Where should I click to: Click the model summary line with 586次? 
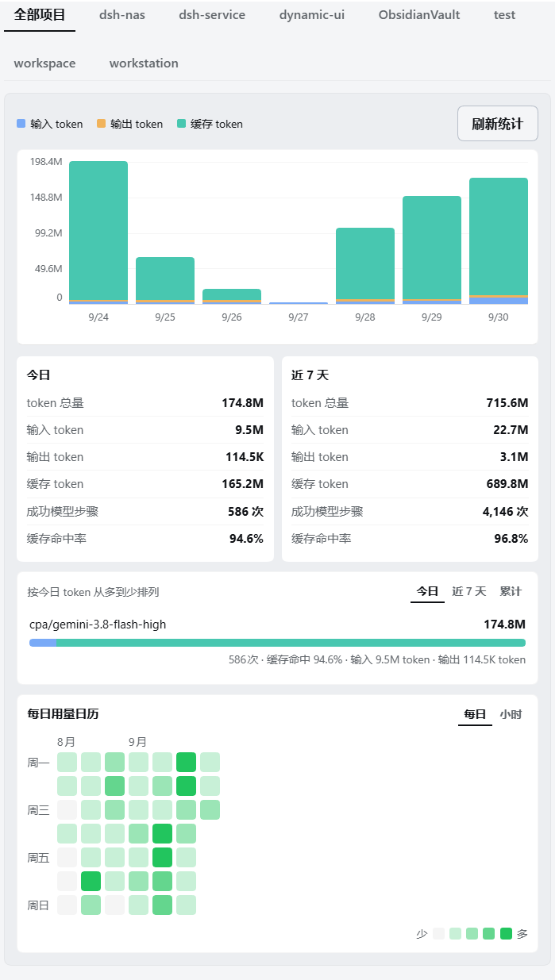377,659
